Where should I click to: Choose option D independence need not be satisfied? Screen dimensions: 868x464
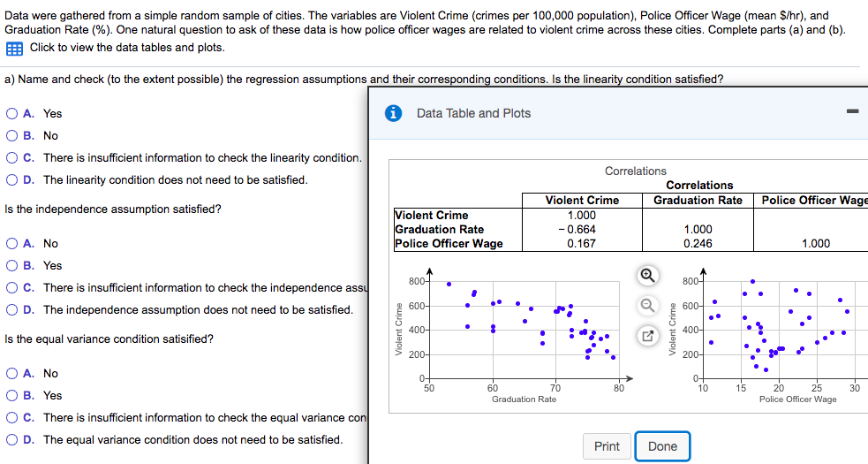(11, 310)
